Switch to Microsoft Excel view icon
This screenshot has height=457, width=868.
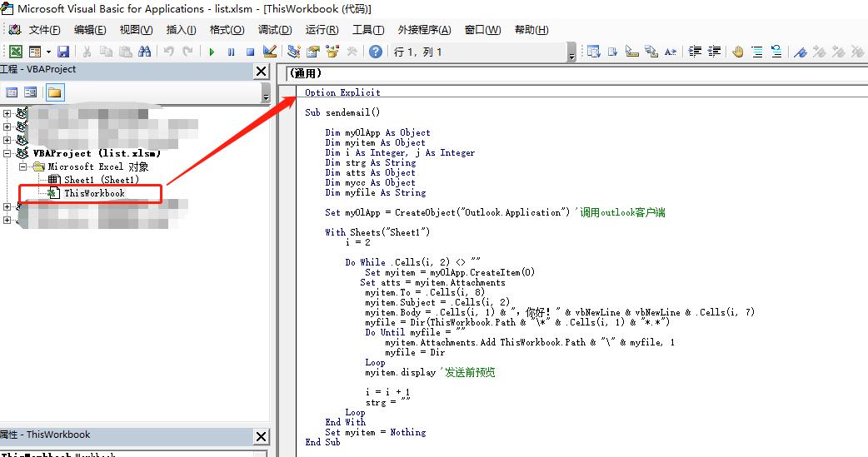pyautogui.click(x=16, y=52)
